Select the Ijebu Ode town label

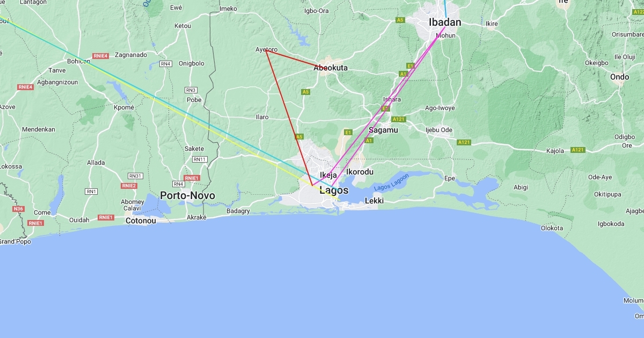(439, 130)
